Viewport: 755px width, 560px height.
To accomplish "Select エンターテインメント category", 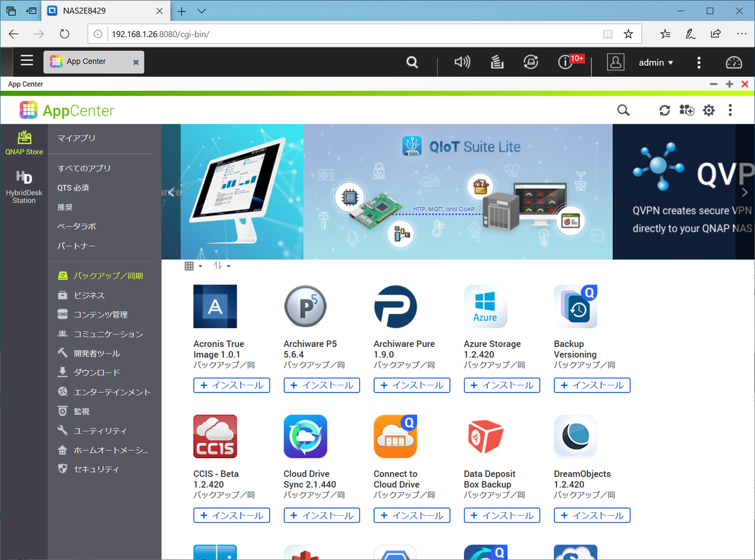I will pos(104,392).
